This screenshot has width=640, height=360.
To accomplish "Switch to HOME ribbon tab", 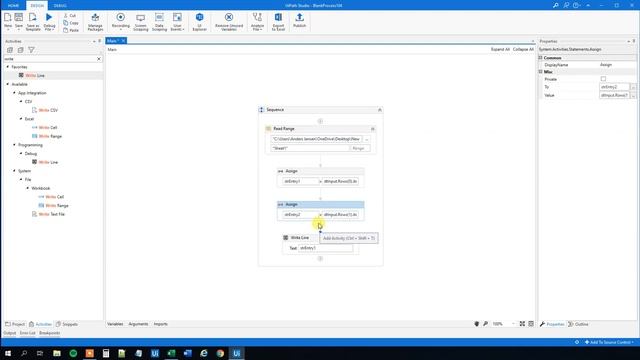I will 13,6.
